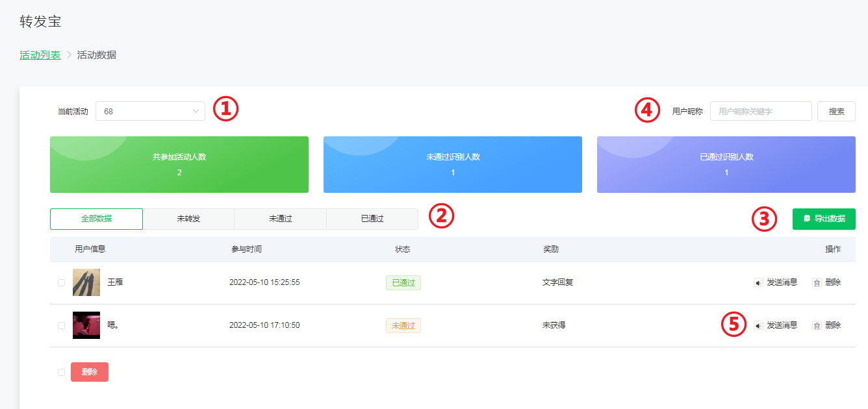868x409 pixels.
Task: Click 发送消息 for 王雁
Action: (782, 283)
